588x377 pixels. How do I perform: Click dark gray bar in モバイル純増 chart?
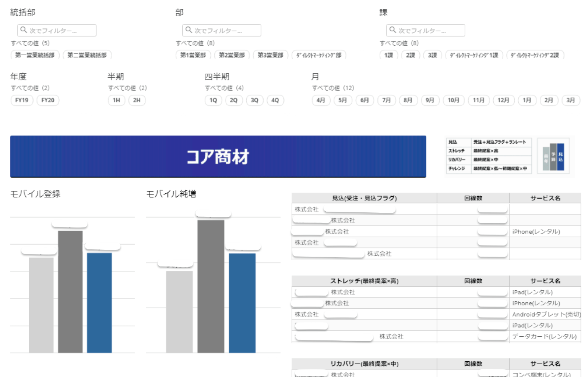211,286
